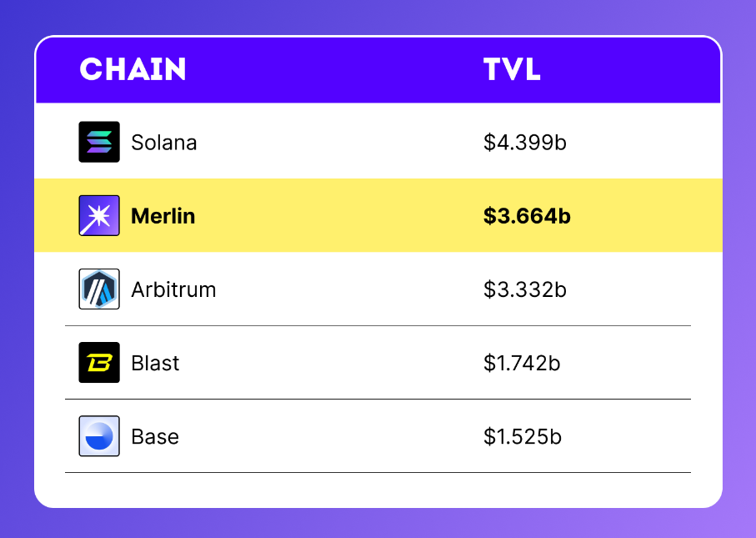Click the Base blue circle logo
Viewport: 756px width, 538px height.
pyautogui.click(x=99, y=436)
